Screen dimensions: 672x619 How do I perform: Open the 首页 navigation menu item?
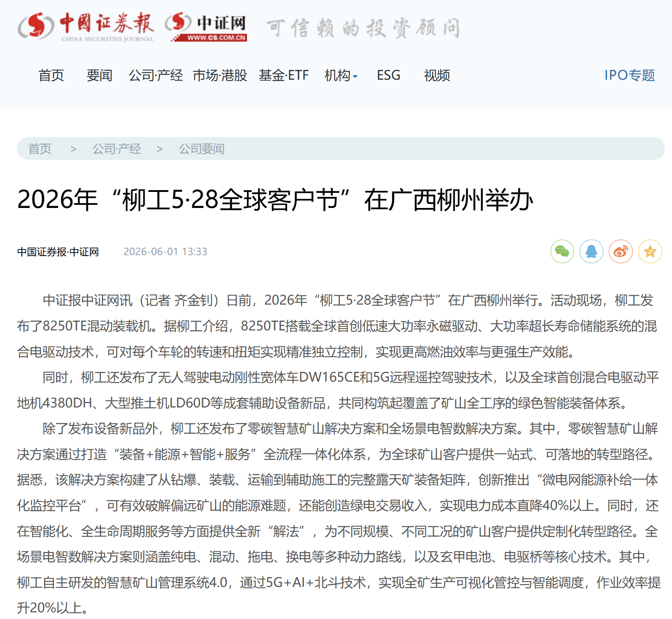pos(51,75)
